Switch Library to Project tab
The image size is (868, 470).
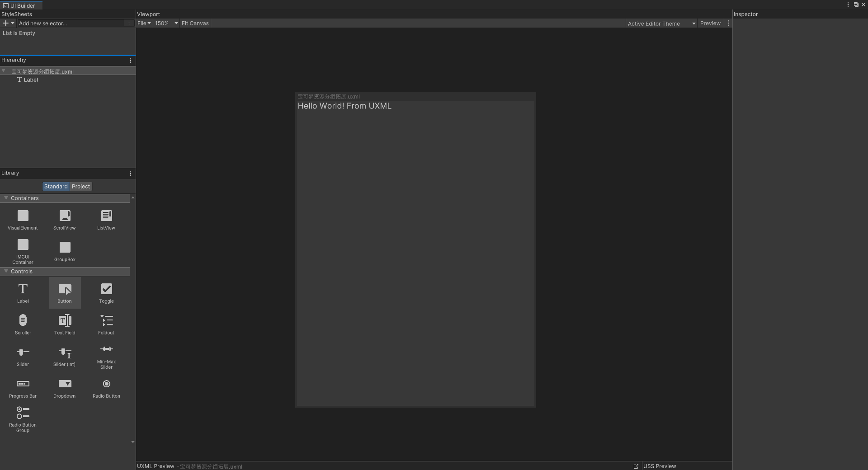pos(81,187)
